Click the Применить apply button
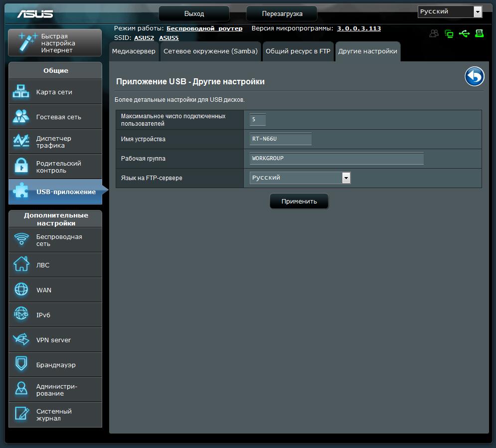This screenshot has width=496, height=448. coord(299,202)
